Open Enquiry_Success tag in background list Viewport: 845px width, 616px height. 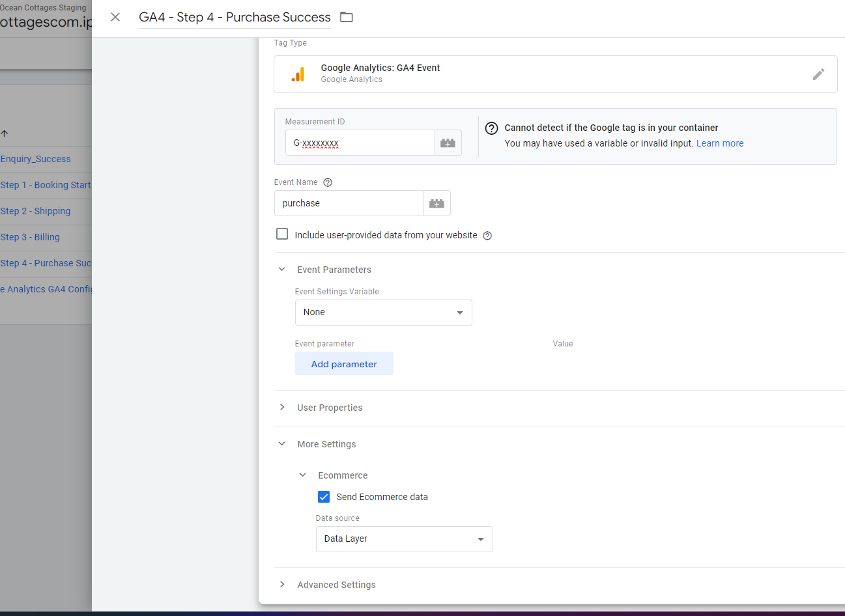coord(36,159)
